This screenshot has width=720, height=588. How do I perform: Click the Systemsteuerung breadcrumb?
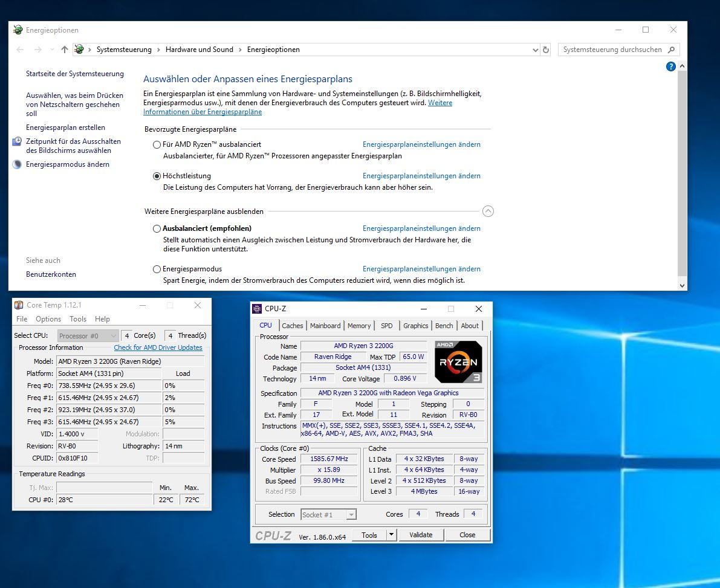[124, 50]
